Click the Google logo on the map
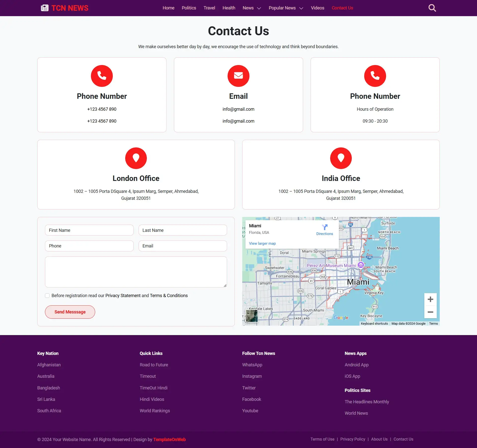Screen dimensions: 477x448 pos(341,317)
